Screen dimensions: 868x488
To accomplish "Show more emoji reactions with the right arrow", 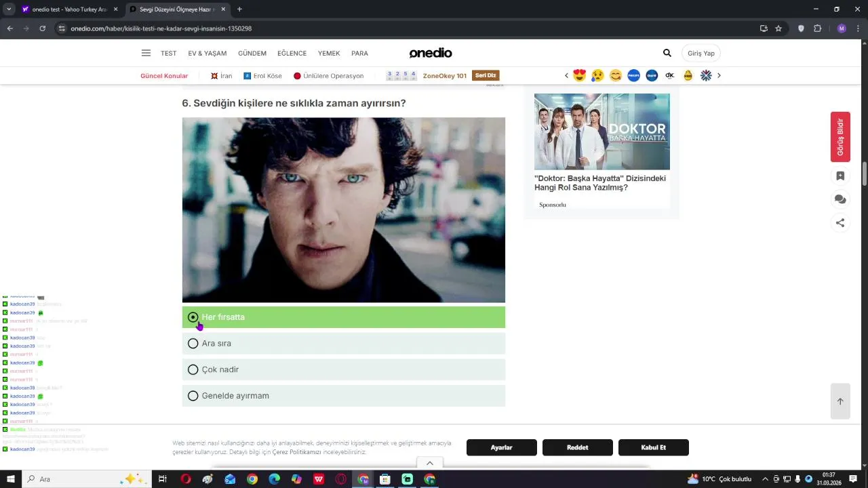I will (x=719, y=75).
